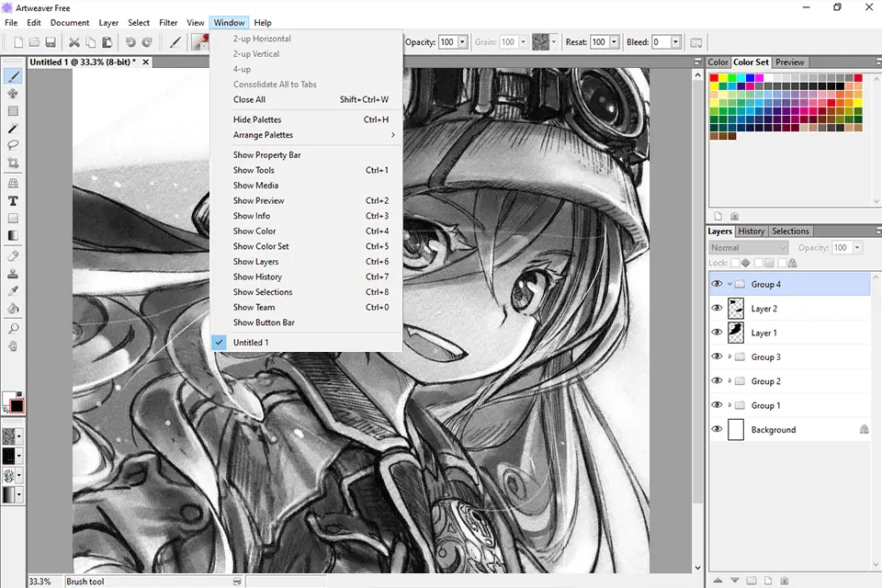Click the black foreground color swatch
This screenshot has width=882, height=588.
pyautogui.click(x=17, y=406)
